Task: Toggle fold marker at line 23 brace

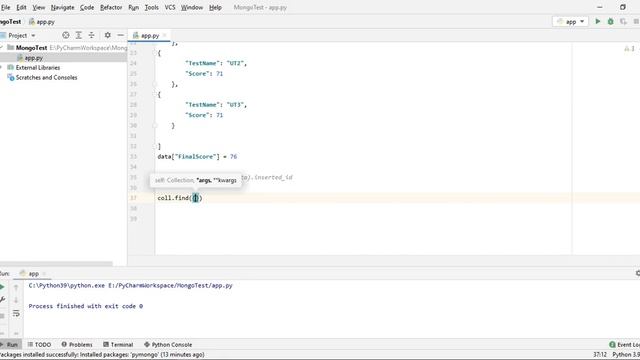Action: click(155, 53)
